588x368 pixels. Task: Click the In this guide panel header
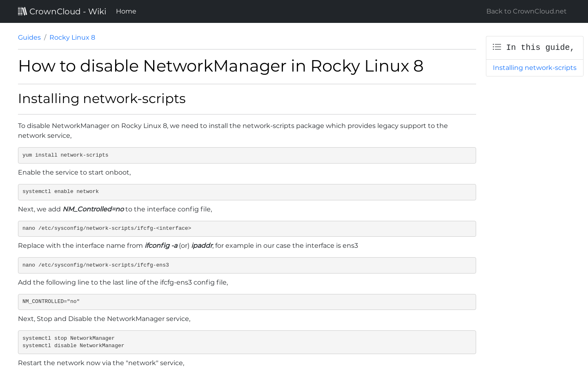540,47
